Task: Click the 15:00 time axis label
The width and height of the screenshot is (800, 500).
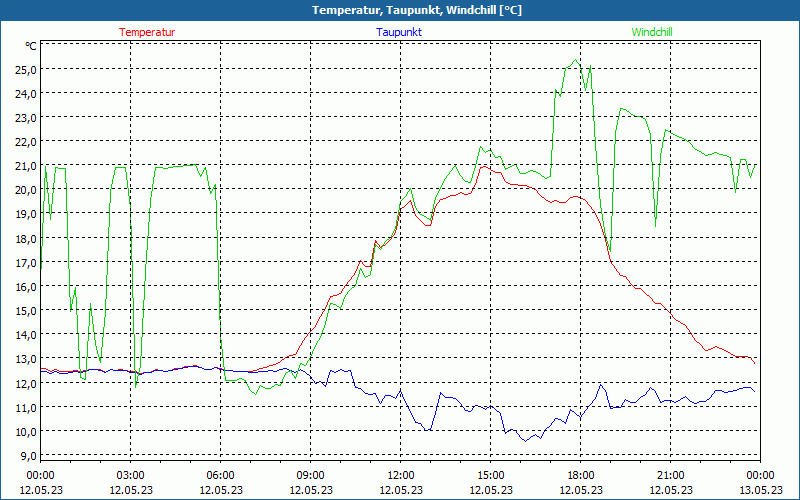Action: click(x=490, y=475)
